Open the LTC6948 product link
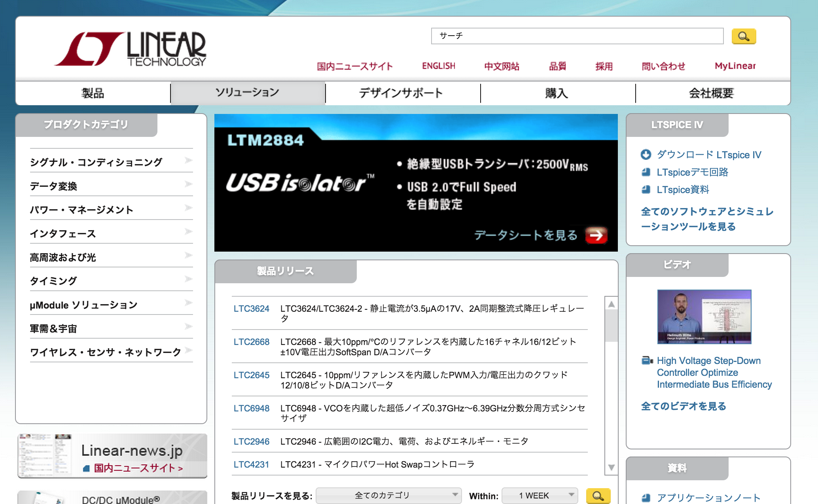 click(251, 408)
